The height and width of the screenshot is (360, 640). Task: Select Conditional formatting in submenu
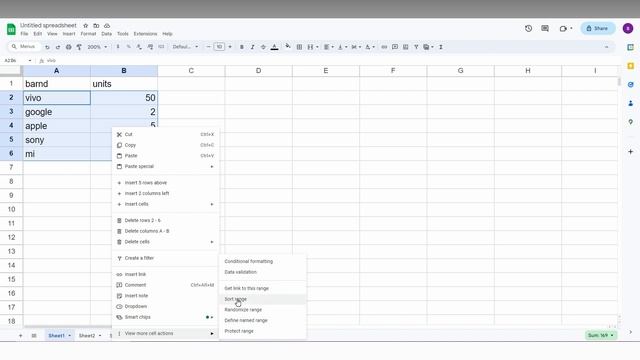click(x=262, y=261)
